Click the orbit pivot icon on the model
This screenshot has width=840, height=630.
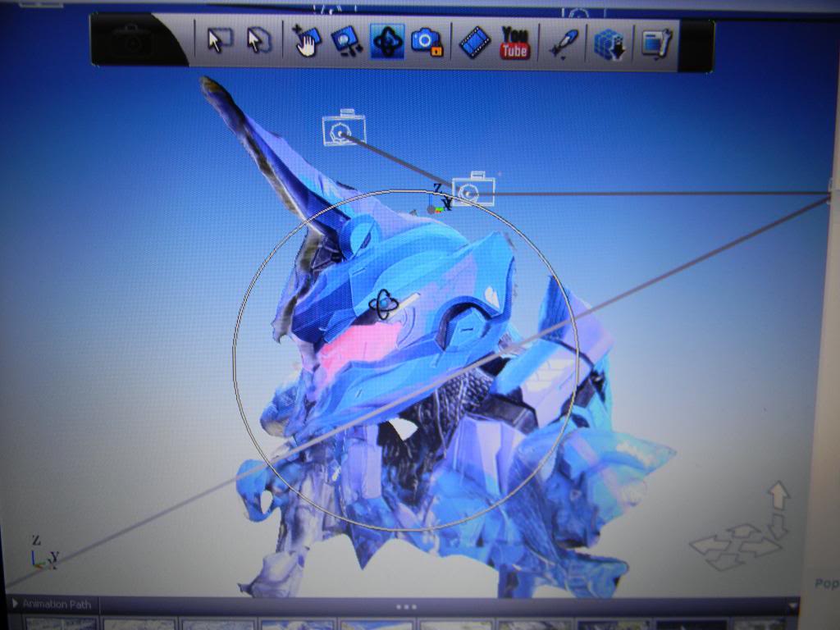point(384,305)
